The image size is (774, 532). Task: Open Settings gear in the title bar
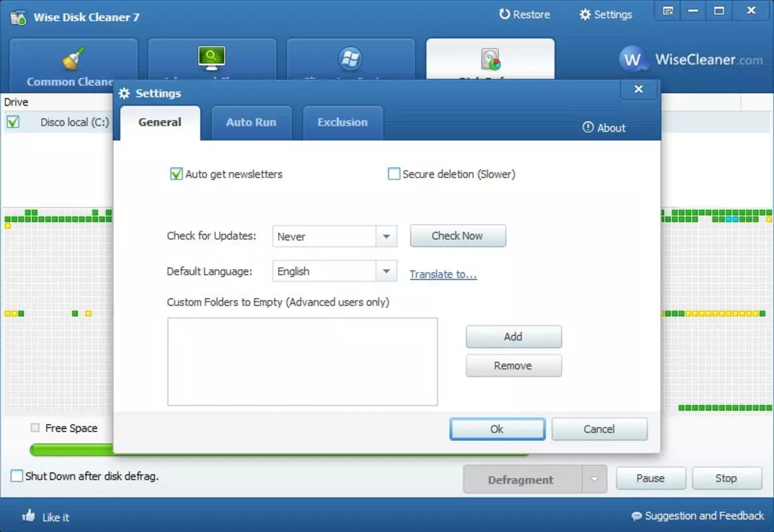click(585, 15)
